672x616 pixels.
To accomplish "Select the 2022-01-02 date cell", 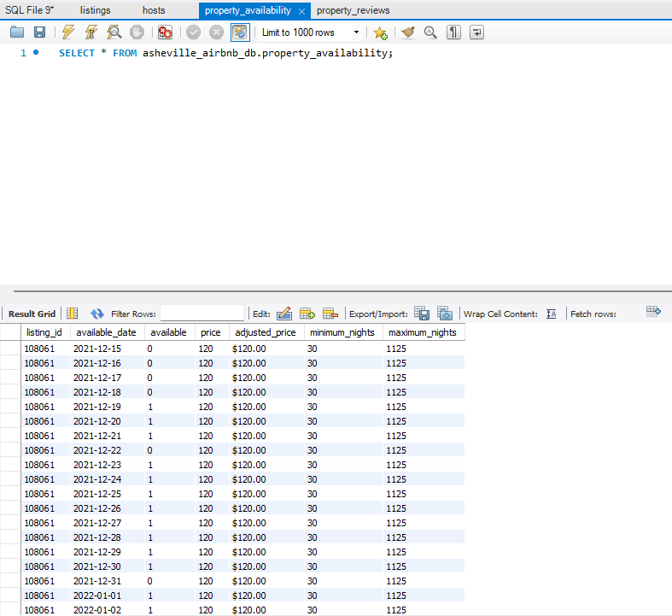I will coord(107,609).
